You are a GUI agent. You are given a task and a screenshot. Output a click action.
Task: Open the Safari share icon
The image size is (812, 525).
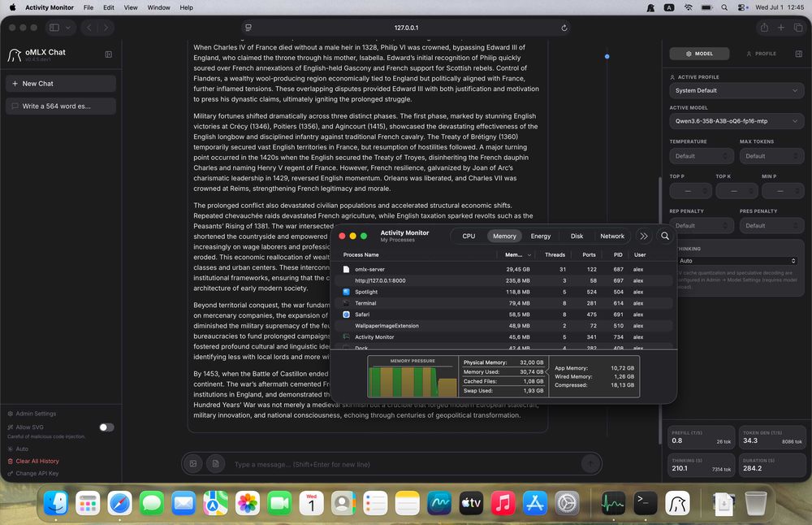click(x=764, y=28)
